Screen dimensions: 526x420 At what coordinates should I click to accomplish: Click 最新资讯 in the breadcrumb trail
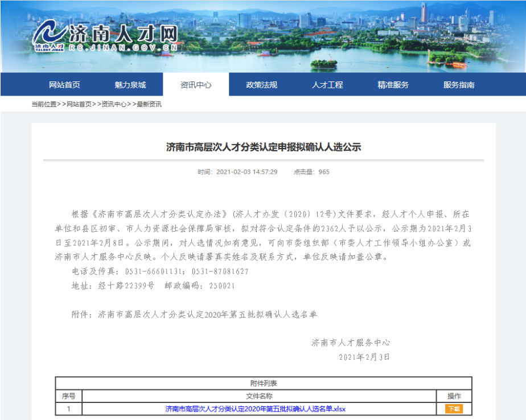[149, 104]
